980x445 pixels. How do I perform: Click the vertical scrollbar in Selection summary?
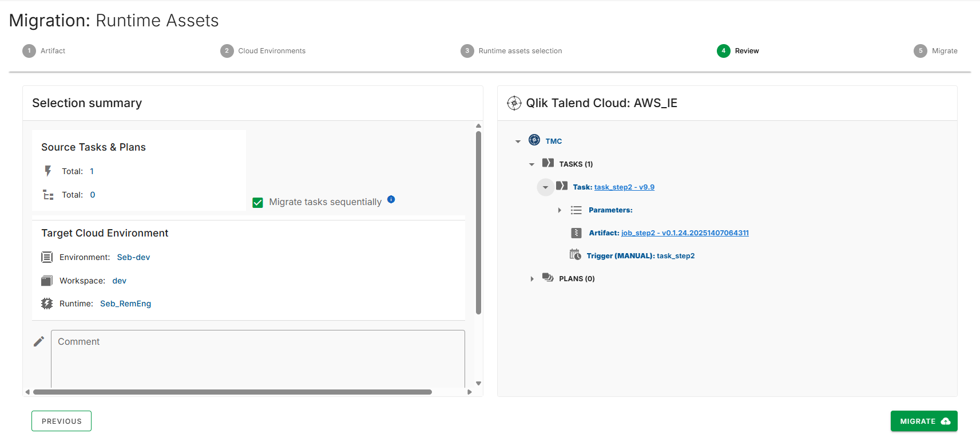click(478, 223)
